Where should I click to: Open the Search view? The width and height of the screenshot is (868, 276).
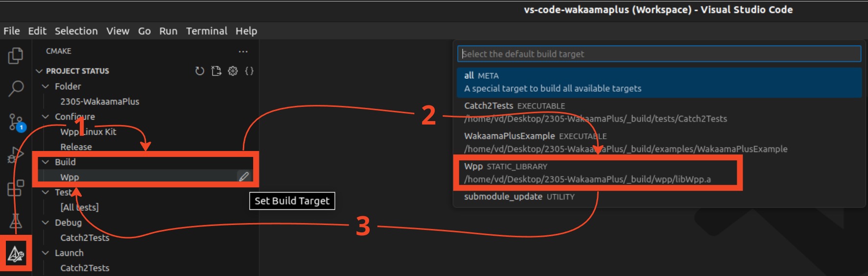tap(16, 89)
